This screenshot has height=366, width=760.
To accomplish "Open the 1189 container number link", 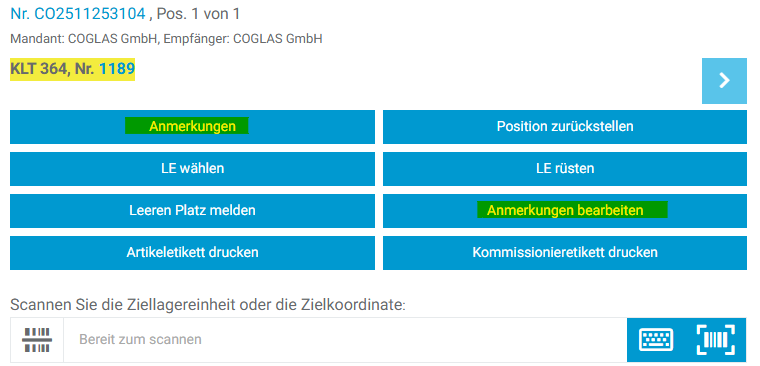I will click(x=117, y=69).
